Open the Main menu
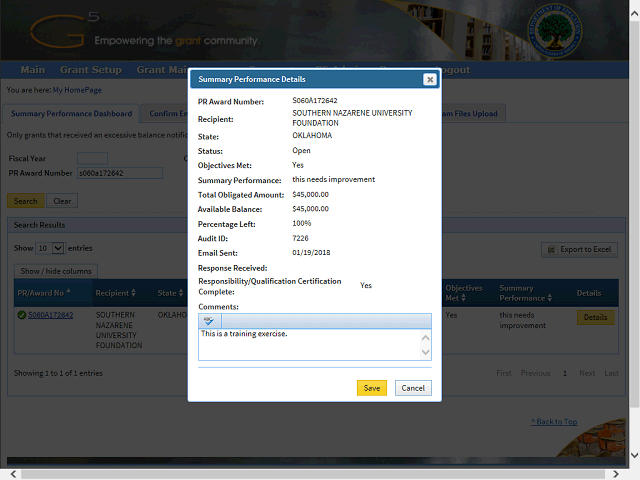This screenshot has height=480, width=640. (33, 70)
